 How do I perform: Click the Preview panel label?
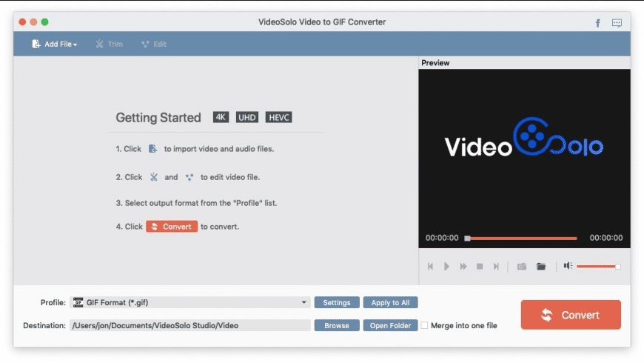pos(435,63)
